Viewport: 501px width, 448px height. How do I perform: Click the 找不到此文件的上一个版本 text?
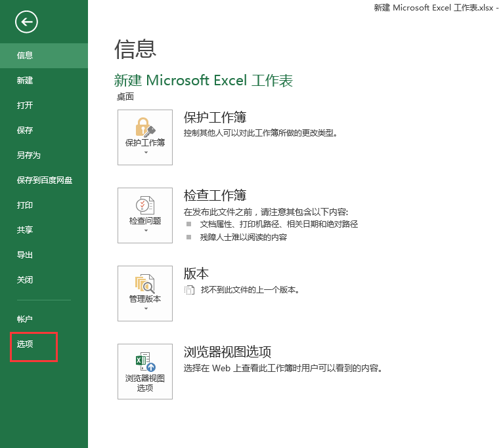tap(250, 290)
